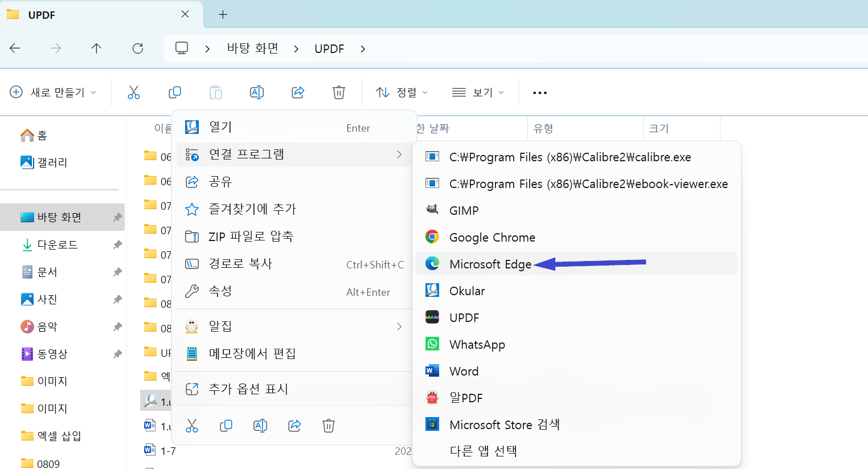Click 추가 옵션 표시 menu item
The width and height of the screenshot is (868, 469).
(x=294, y=389)
